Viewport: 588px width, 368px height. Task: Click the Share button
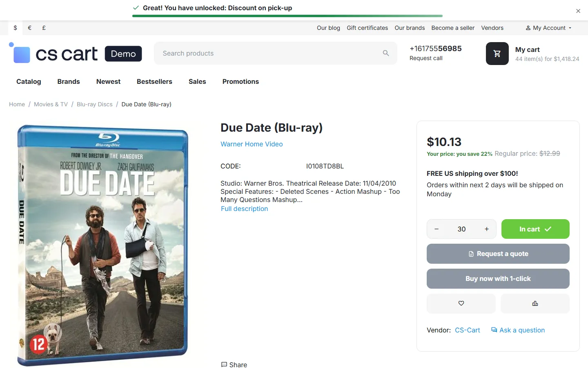[234, 365]
